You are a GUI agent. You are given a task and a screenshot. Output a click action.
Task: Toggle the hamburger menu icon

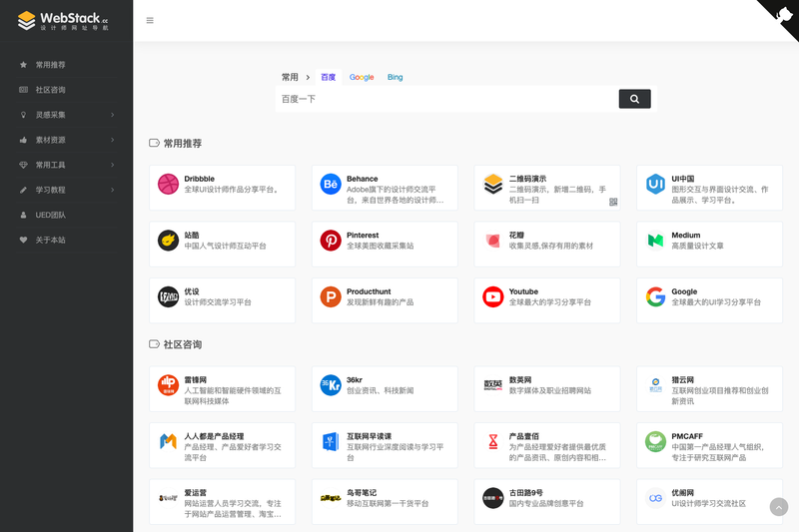point(150,20)
